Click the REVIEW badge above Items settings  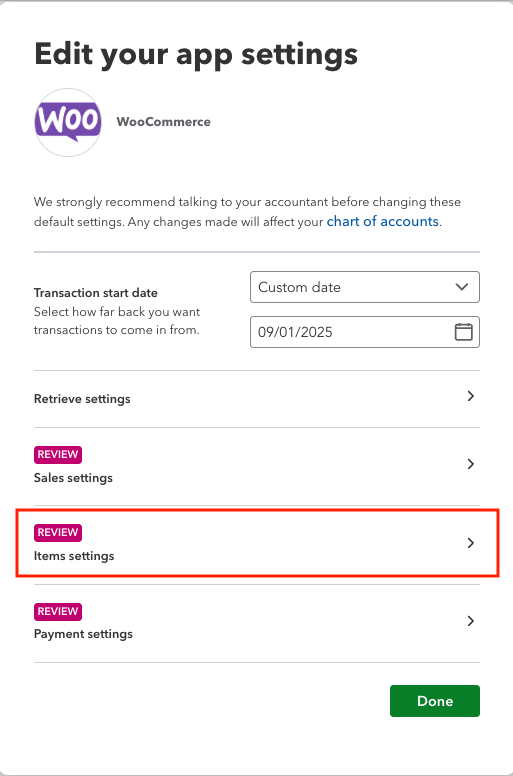(x=58, y=533)
